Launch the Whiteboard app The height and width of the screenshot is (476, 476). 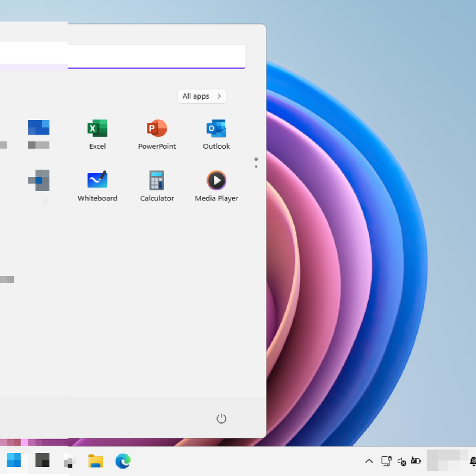coord(97,187)
